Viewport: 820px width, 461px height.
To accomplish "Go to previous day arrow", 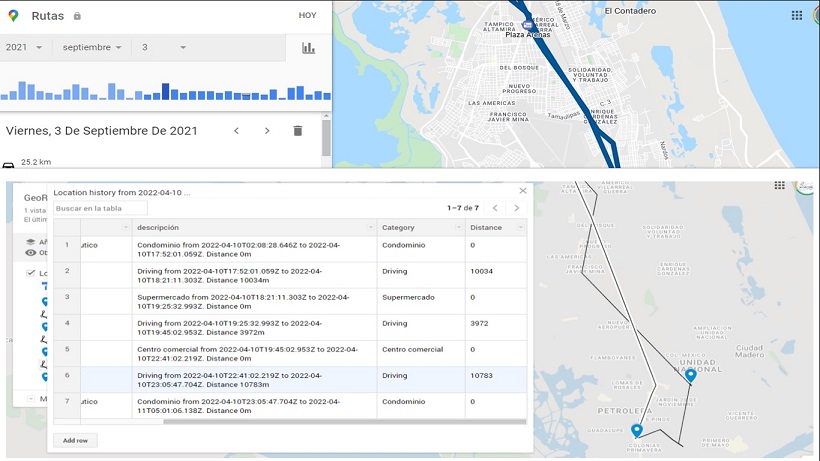I will tap(237, 131).
